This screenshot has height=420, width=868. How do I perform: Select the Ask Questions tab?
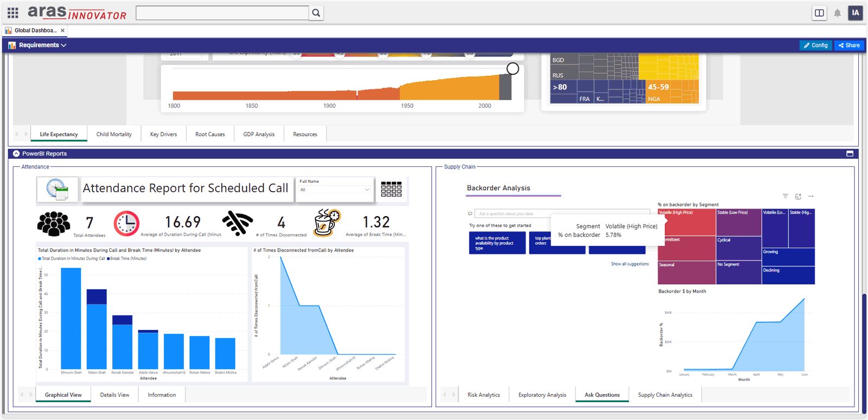click(x=602, y=395)
